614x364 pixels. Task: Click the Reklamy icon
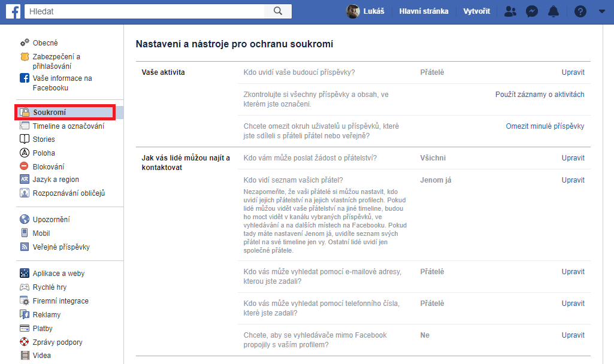25,314
